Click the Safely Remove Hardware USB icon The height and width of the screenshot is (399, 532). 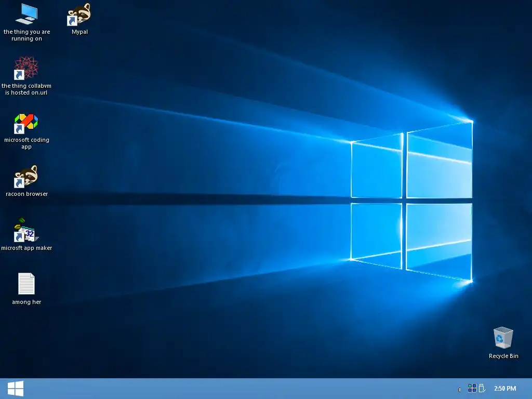pyautogui.click(x=482, y=388)
